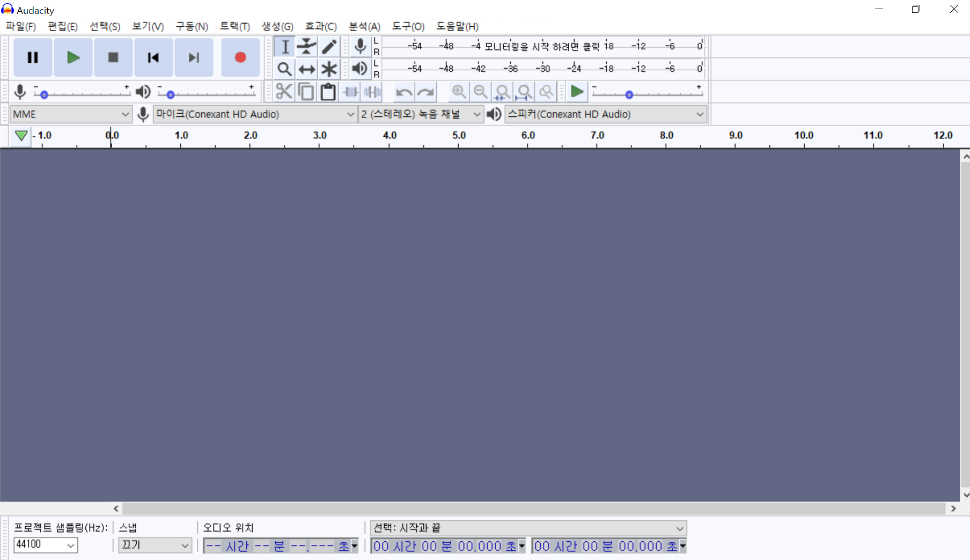
Task: Click the horizontal scrollbar left arrow
Action: (116, 509)
